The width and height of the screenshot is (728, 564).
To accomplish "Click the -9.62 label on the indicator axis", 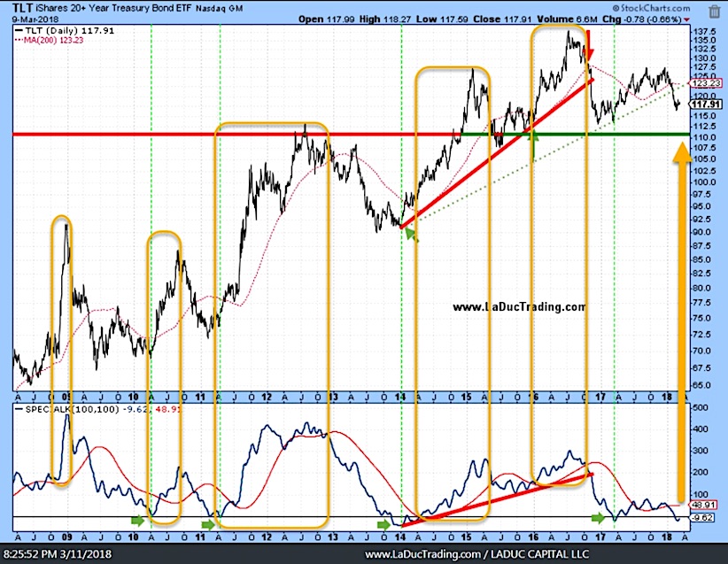I will 703,517.
